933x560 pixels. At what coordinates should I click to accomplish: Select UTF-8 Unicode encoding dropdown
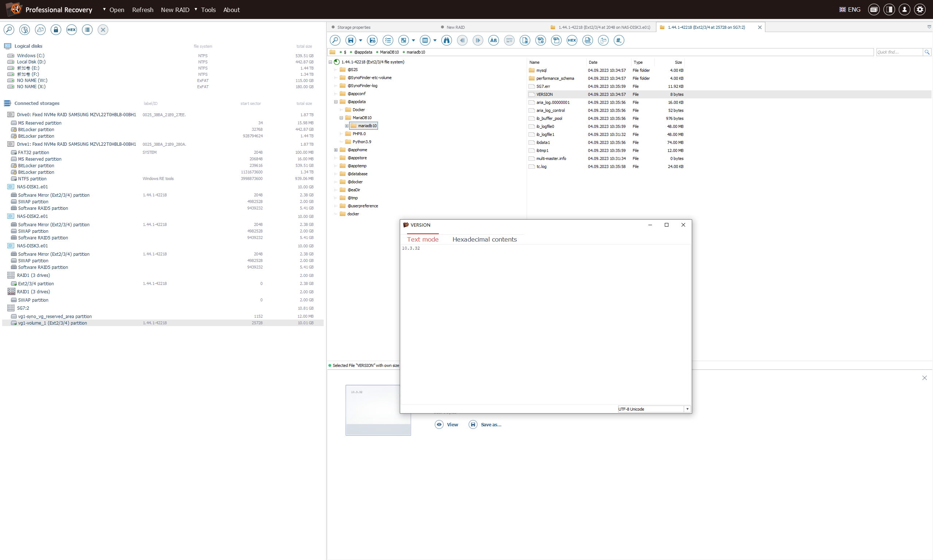point(652,409)
